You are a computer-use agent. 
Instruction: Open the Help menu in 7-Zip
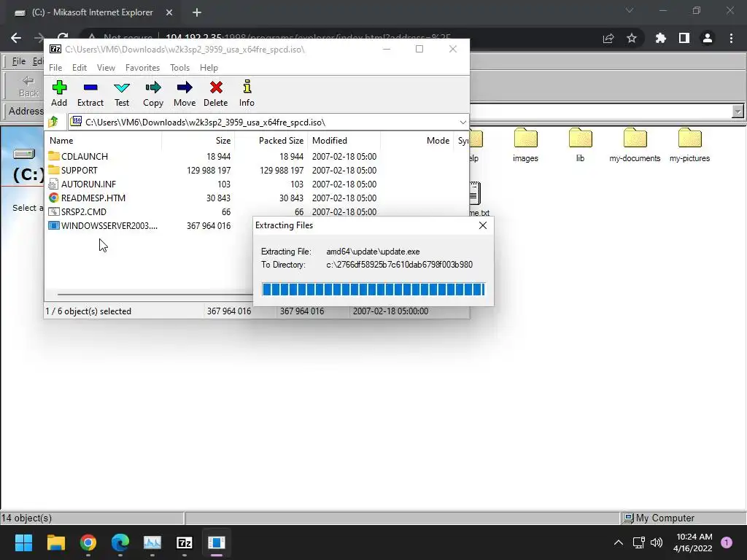pyautogui.click(x=209, y=68)
